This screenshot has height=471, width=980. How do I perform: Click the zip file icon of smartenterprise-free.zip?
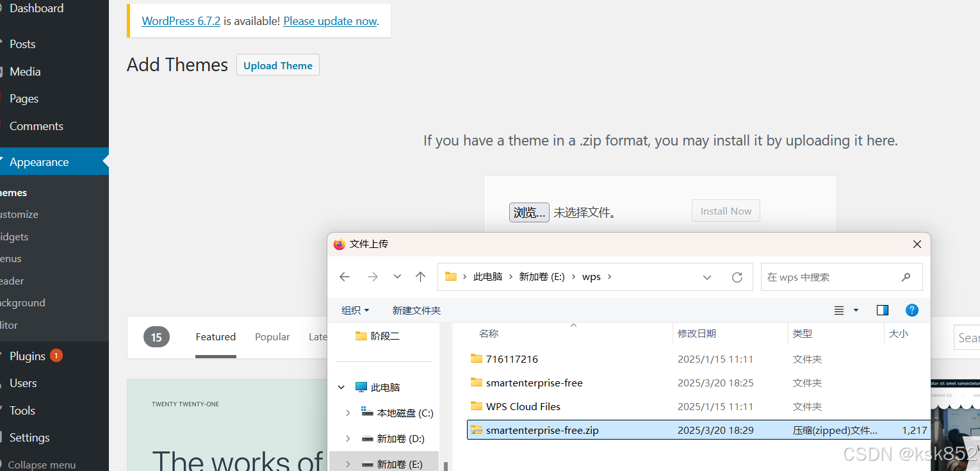coord(477,430)
